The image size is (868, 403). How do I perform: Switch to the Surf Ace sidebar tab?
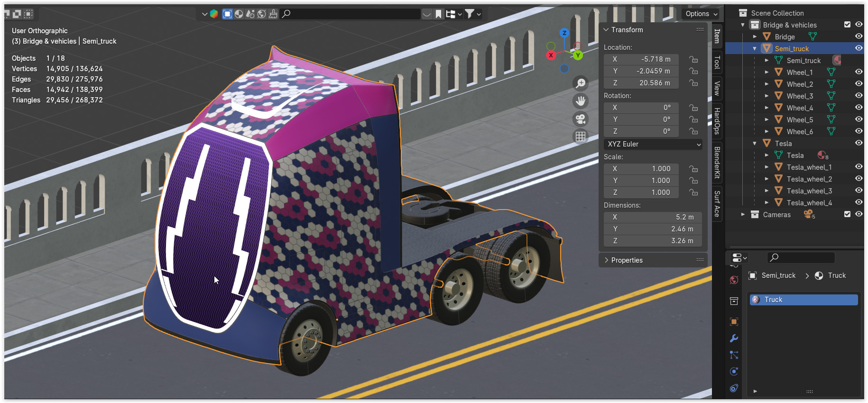point(717,203)
